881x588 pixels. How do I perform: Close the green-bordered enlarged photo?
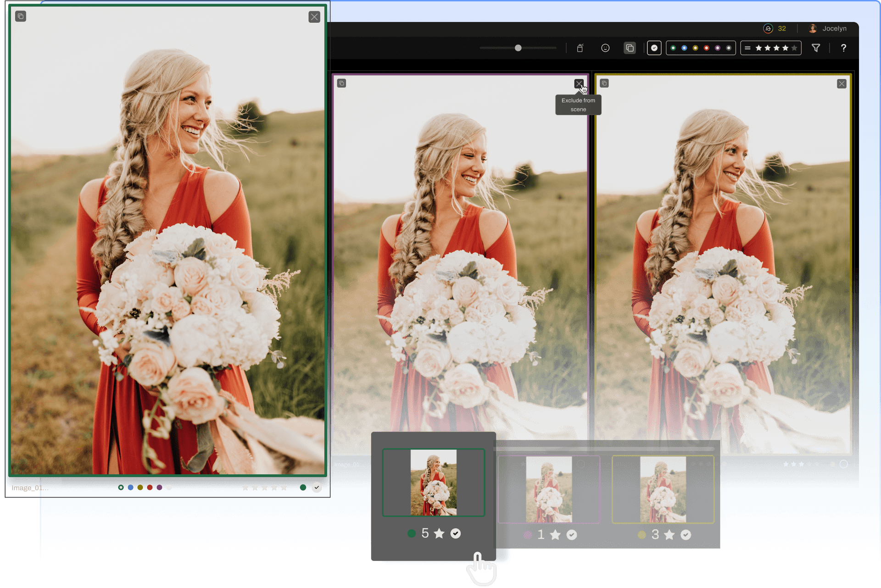(314, 17)
